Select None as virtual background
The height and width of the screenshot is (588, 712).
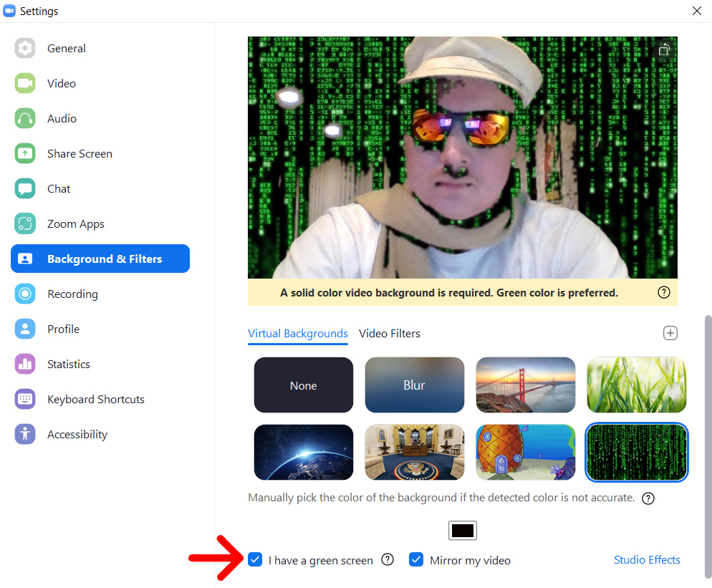304,385
